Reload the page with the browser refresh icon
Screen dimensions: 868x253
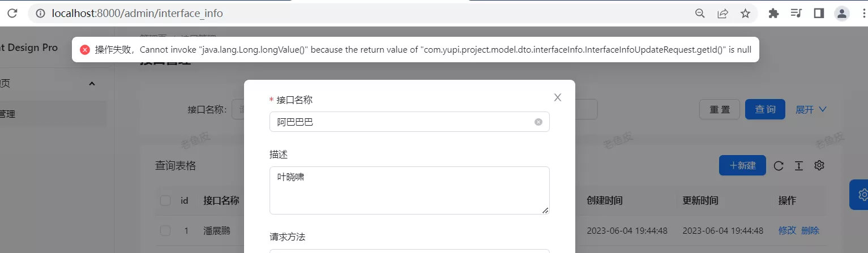tap(12, 13)
